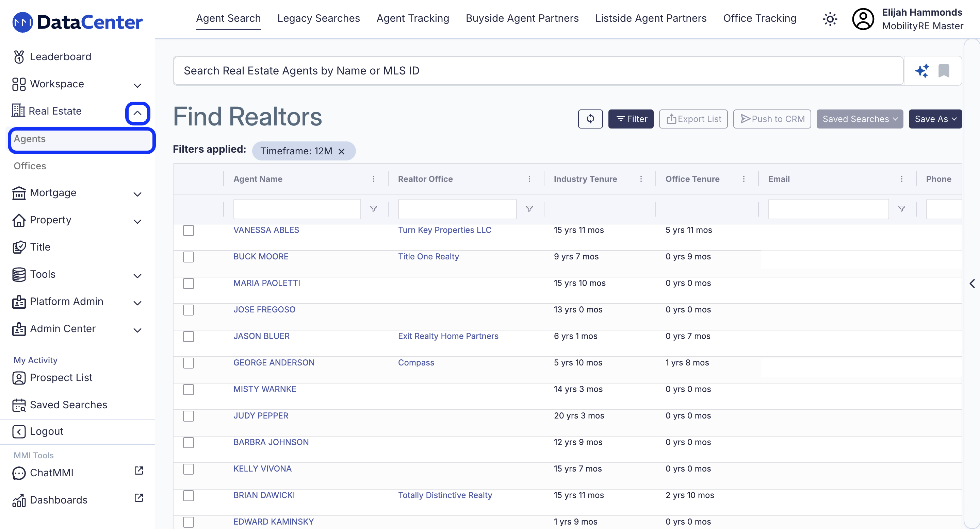Click the Push to CRM button
Viewport: 980px width, 529px height.
click(772, 119)
